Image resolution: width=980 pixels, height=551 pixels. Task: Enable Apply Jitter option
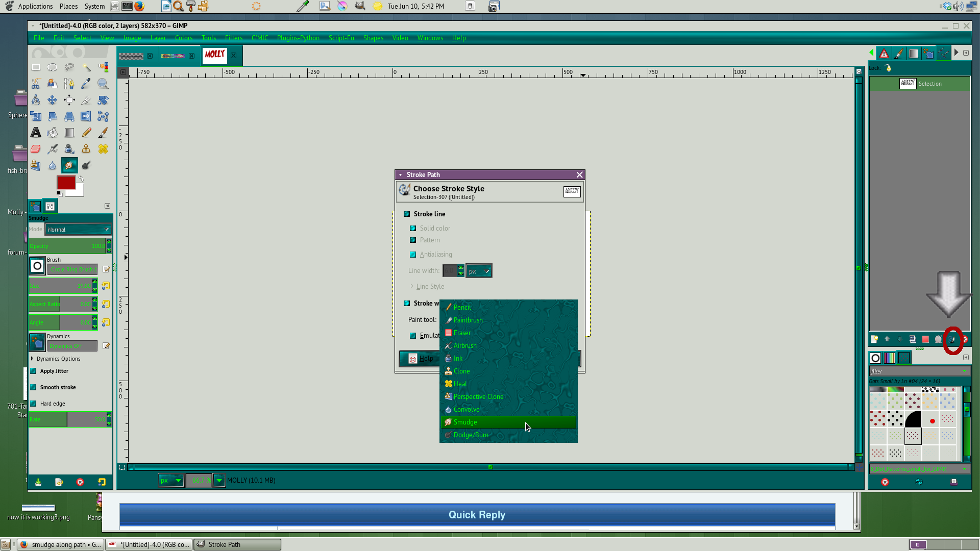(x=34, y=371)
